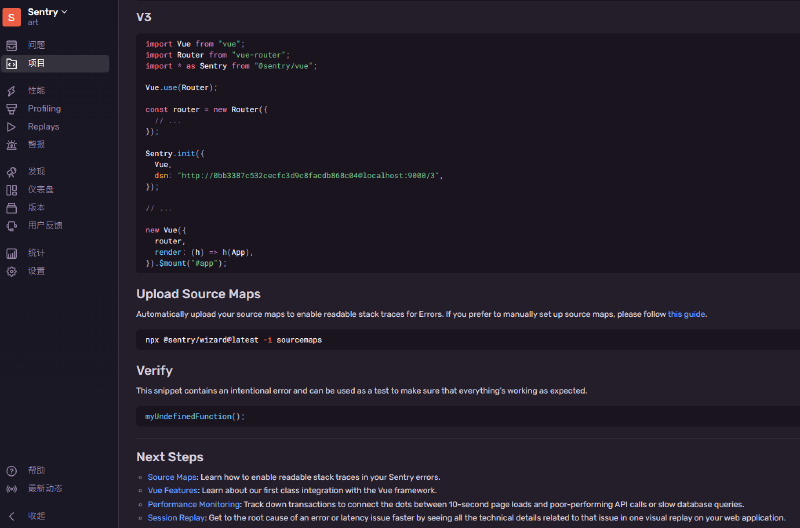The image size is (800, 528).
Task: Open Alerts (警报) siren icon
Action: (12, 144)
